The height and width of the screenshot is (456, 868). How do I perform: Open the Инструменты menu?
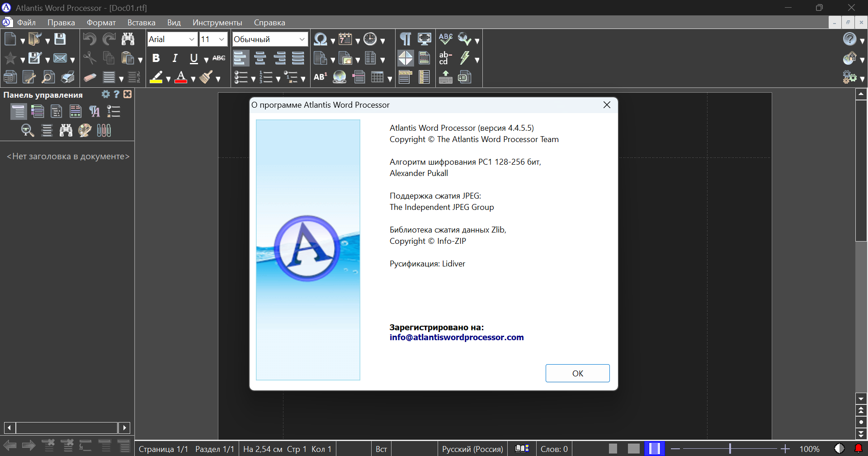217,23
